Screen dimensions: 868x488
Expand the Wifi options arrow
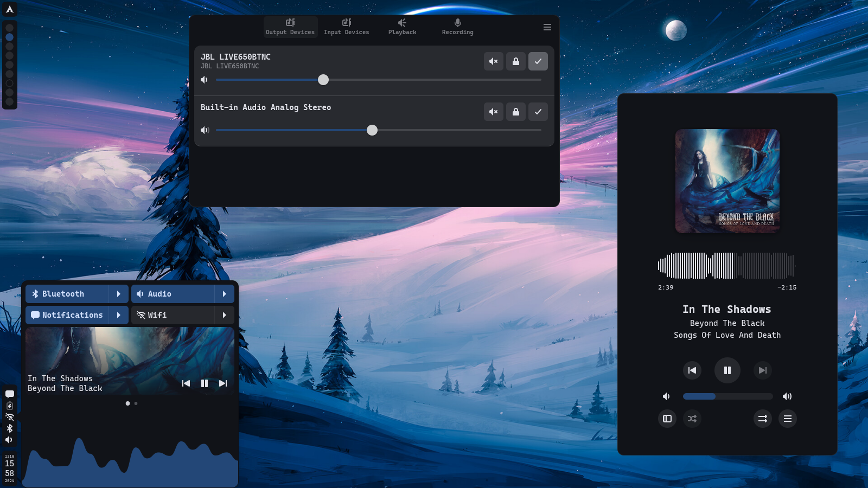click(225, 315)
